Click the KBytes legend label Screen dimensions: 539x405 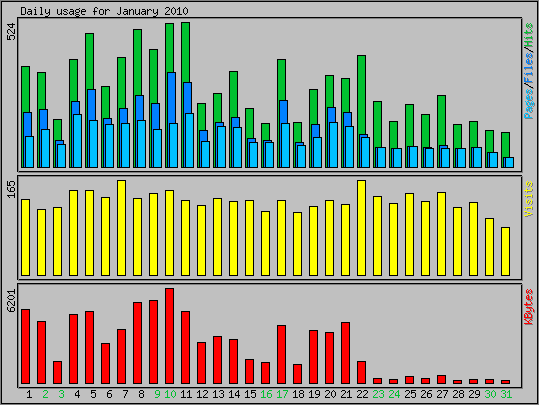coord(529,307)
